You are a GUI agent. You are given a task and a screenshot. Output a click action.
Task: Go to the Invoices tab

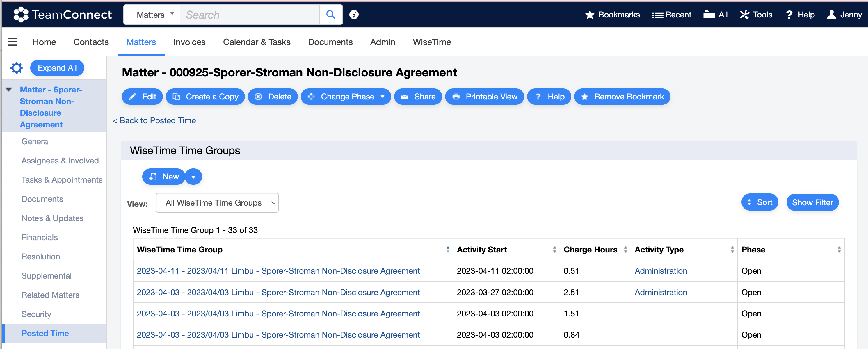(189, 42)
